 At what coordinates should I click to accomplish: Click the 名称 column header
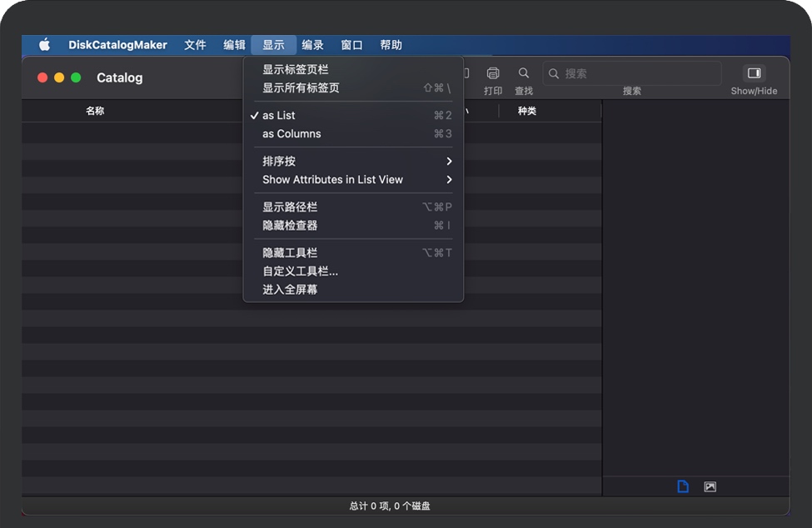click(95, 111)
